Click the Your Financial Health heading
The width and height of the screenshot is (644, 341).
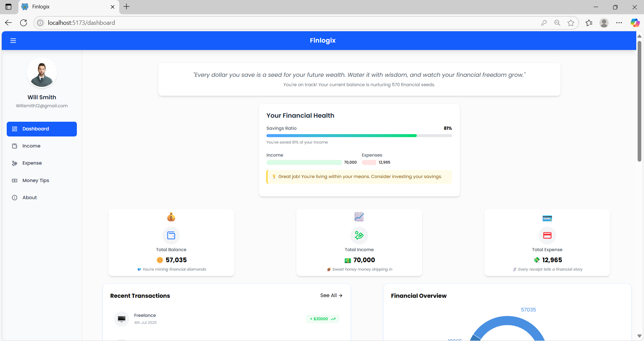click(300, 115)
